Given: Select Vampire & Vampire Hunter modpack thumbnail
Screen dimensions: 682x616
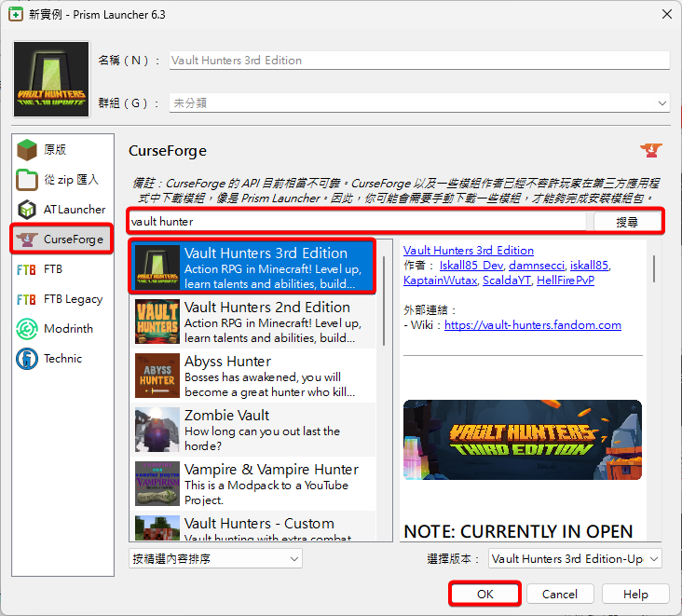Looking at the screenshot, I should (x=157, y=484).
